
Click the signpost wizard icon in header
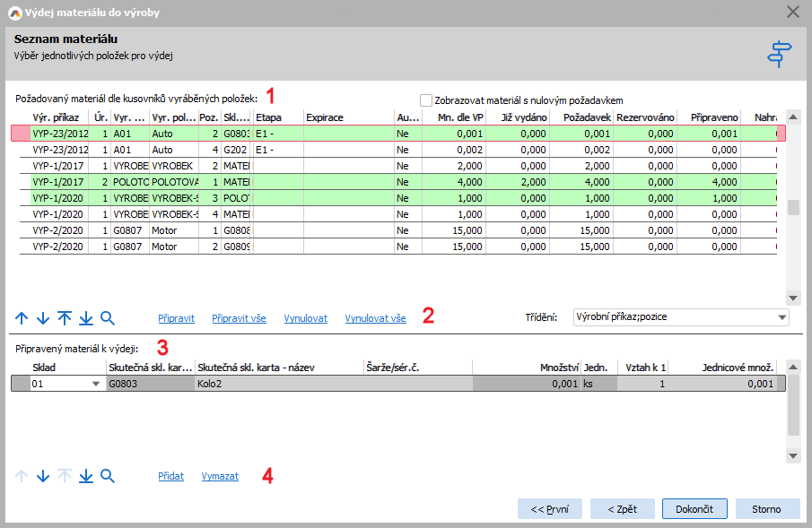780,55
